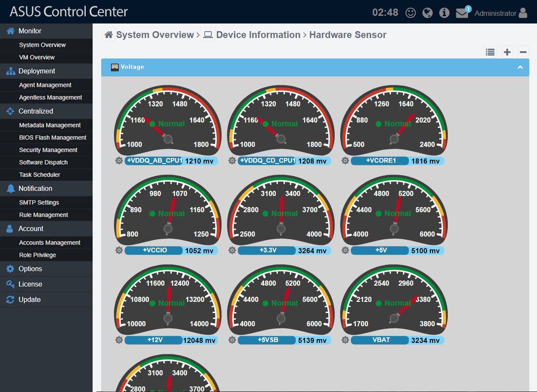Screen dimensions: 537x392
Task: Open settings gear for the +12V gauge
Action: click(119, 340)
